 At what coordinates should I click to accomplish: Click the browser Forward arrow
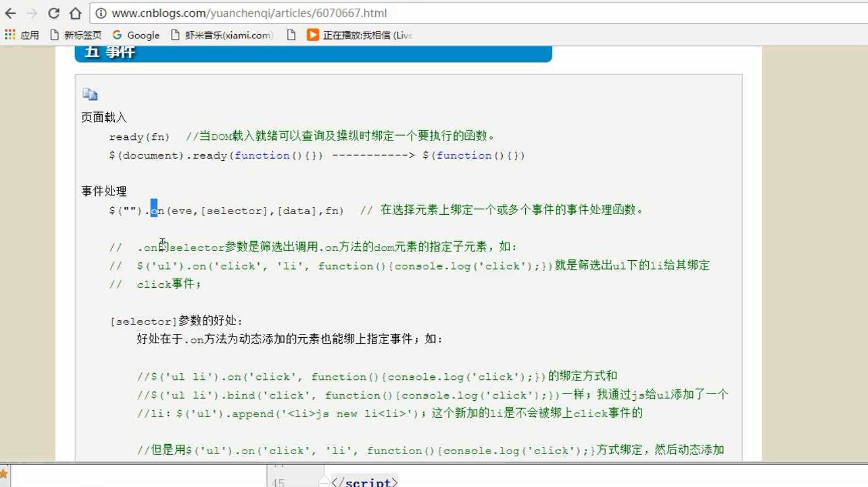pyautogui.click(x=32, y=13)
